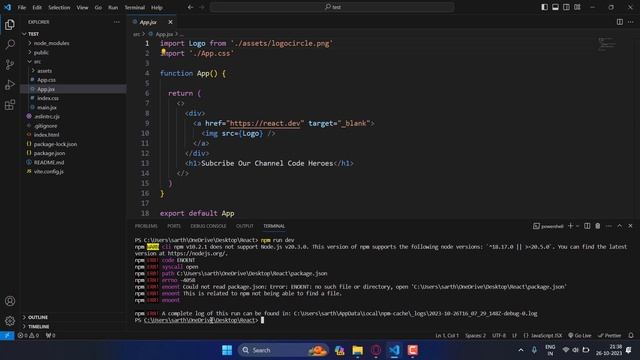Open the Help menu
This screenshot has width=640, height=360.
(157, 7)
